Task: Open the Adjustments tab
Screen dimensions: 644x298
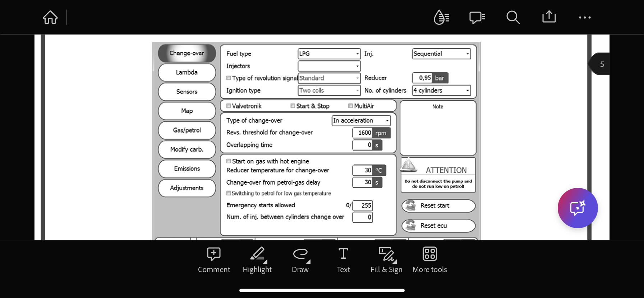Action: tap(187, 188)
